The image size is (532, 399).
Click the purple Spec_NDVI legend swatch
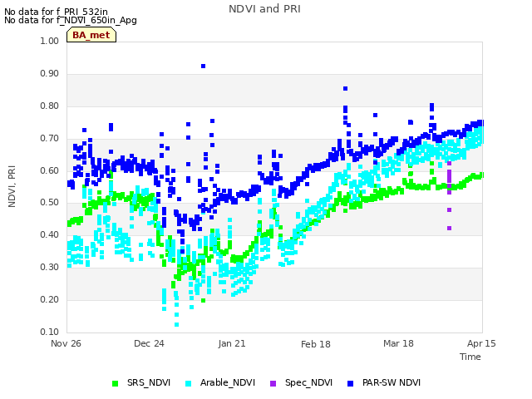pyautogui.click(x=273, y=384)
